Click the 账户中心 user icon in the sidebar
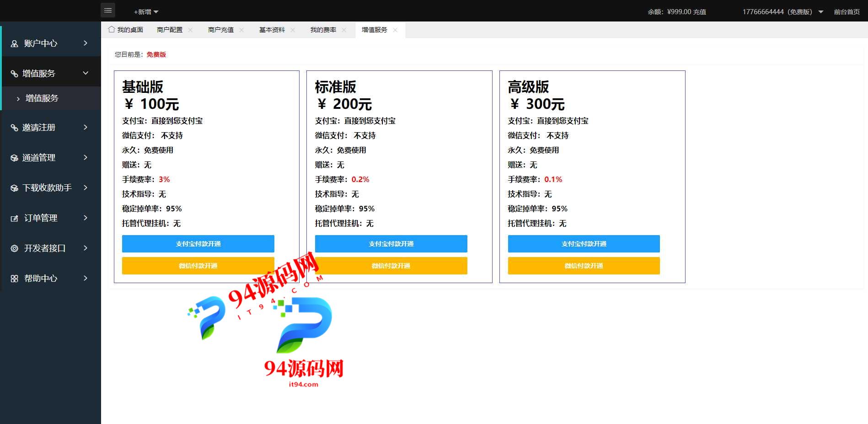Image resolution: width=868 pixels, height=424 pixels. click(15, 43)
